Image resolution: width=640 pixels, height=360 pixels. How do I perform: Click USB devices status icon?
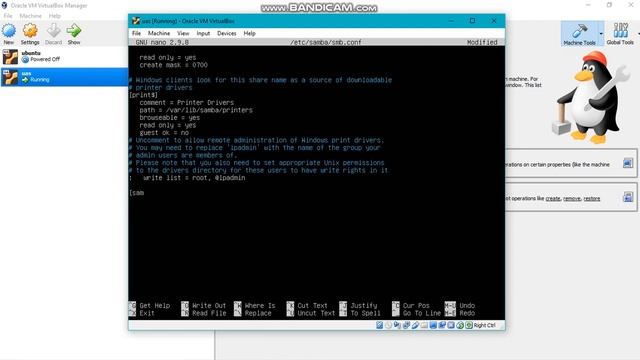[415, 325]
